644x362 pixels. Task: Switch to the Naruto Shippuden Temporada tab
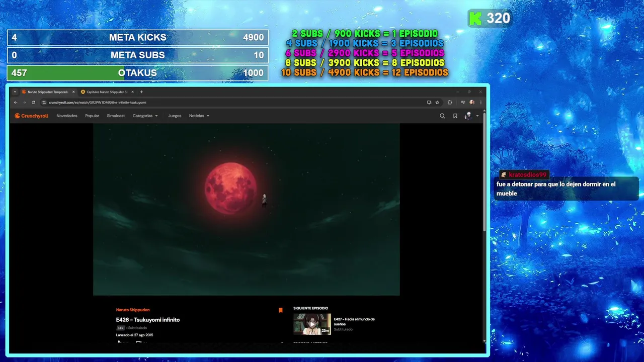coord(48,92)
